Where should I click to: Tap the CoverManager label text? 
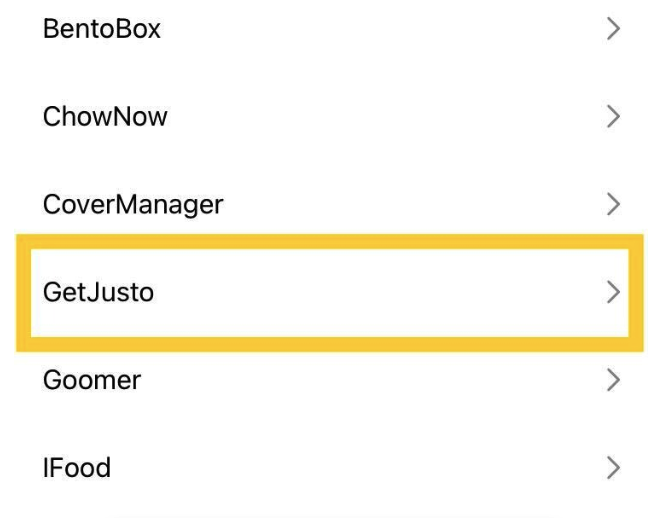[x=133, y=205]
